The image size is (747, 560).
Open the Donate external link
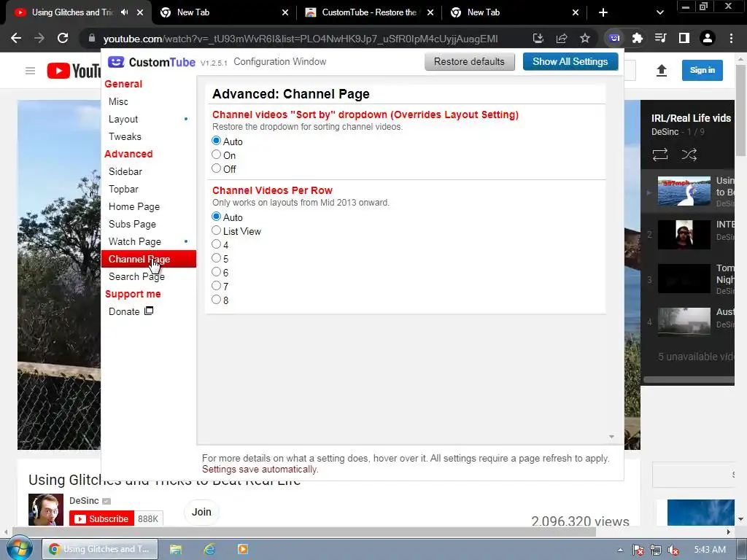click(x=131, y=311)
